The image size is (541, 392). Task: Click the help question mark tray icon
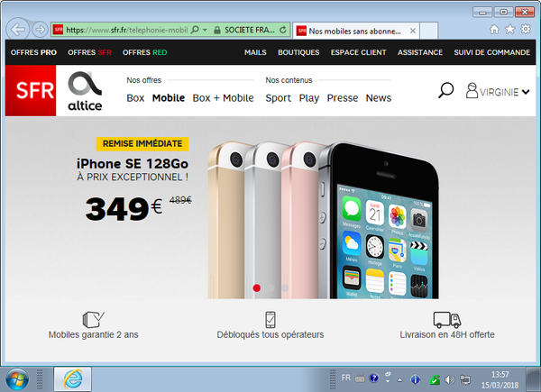point(373,378)
